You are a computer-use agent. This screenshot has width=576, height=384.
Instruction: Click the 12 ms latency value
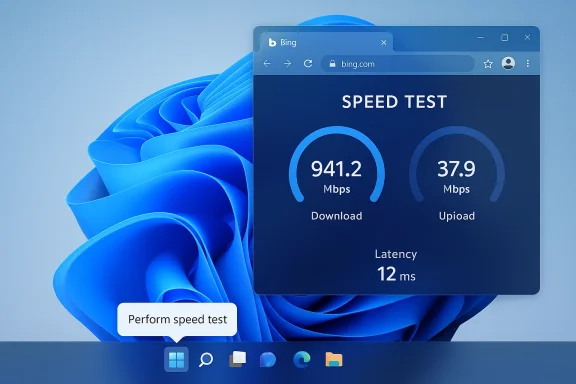pos(396,274)
